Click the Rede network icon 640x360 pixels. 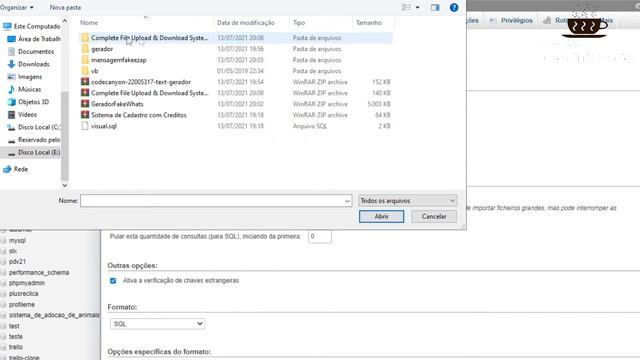click(7, 169)
